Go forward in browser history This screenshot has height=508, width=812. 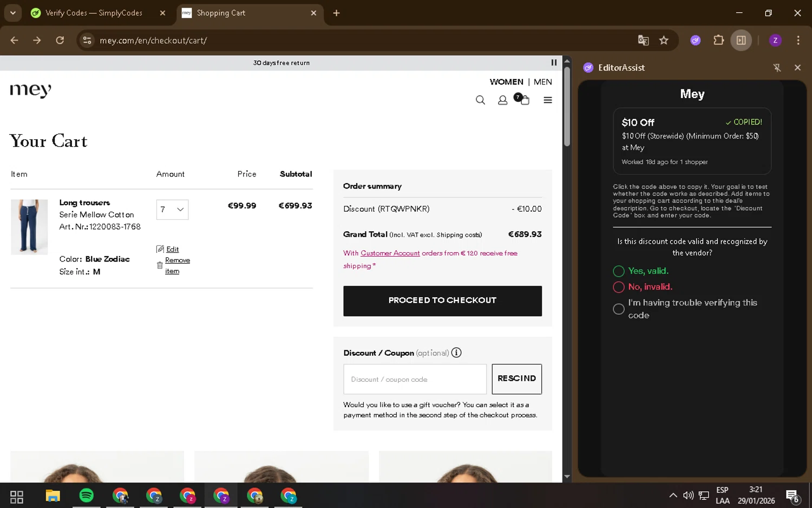click(37, 40)
